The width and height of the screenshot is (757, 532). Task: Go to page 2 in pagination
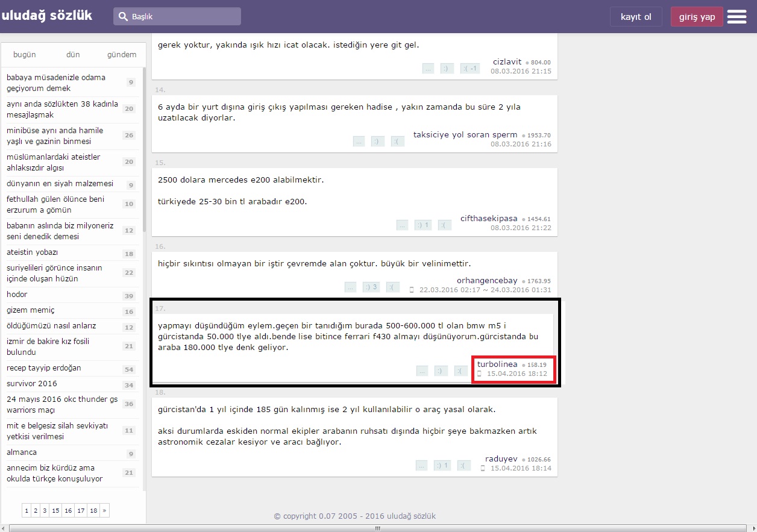(36, 510)
